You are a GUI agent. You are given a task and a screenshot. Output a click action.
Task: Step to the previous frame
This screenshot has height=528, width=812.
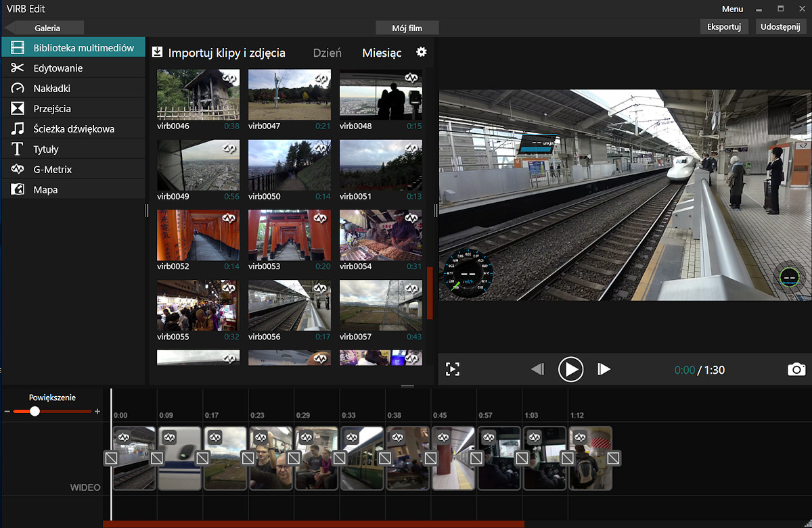[537, 369]
